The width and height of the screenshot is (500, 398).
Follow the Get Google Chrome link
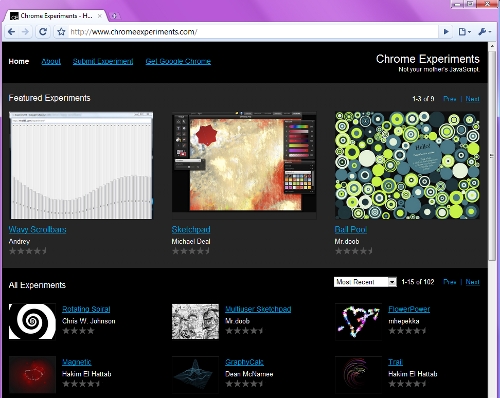tap(178, 61)
